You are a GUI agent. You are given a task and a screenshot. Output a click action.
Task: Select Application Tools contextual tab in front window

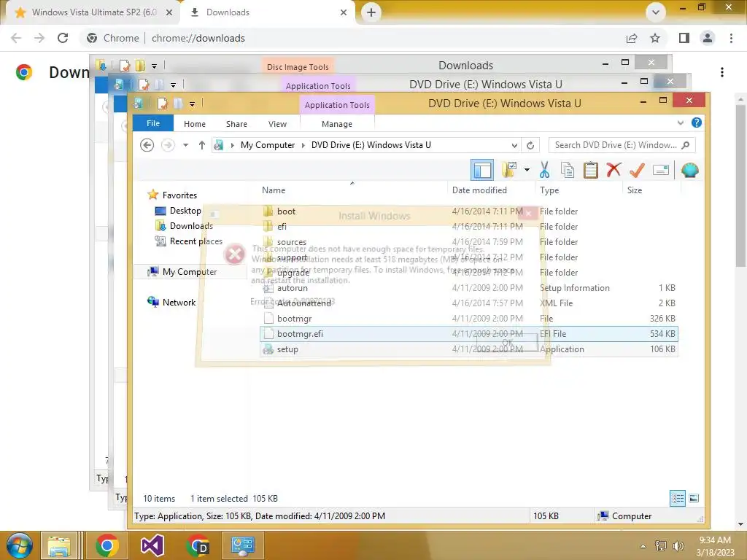[x=337, y=105]
